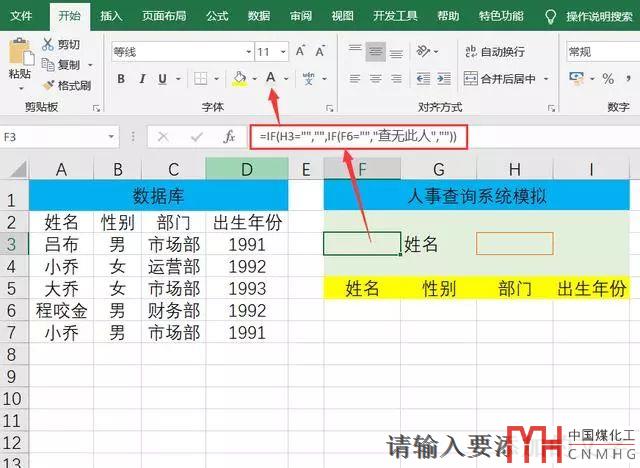Click the Copy (复制) icon
The height and width of the screenshot is (468, 640).
[x=49, y=65]
